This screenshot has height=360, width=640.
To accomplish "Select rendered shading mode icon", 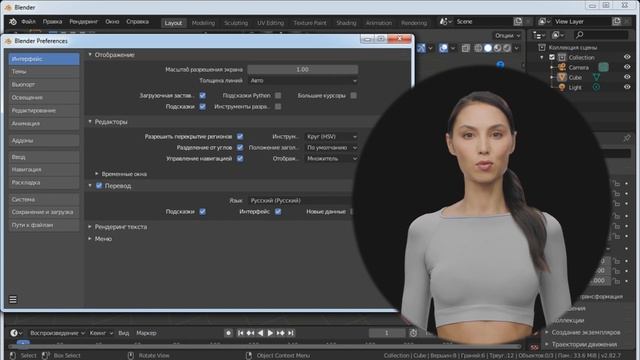I will click(x=507, y=48).
